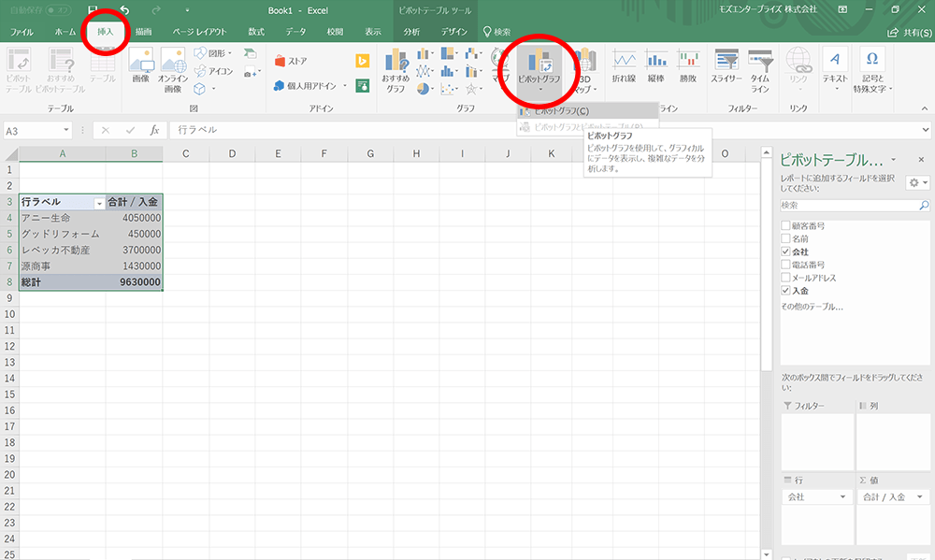Image resolution: width=935 pixels, height=560 pixels.
Task: Uncheck the 入金 field checkbox
Action: coord(785,291)
